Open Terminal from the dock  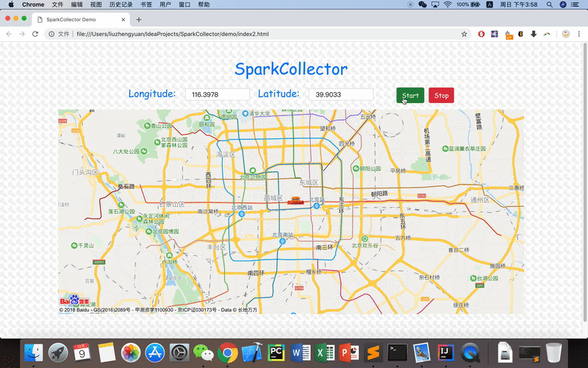(398, 353)
